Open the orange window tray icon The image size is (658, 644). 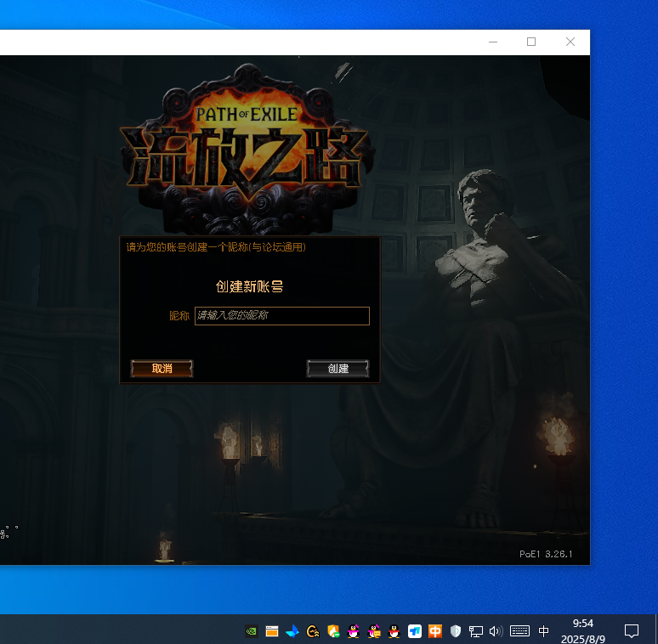pos(272,631)
